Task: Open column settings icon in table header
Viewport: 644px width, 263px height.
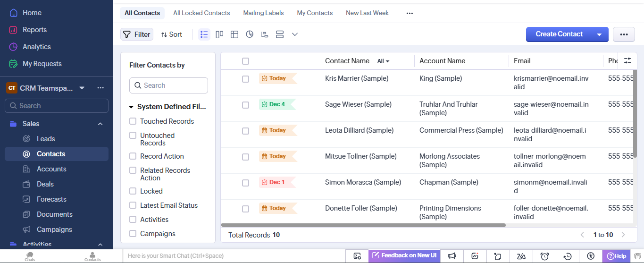Action: 627,61
